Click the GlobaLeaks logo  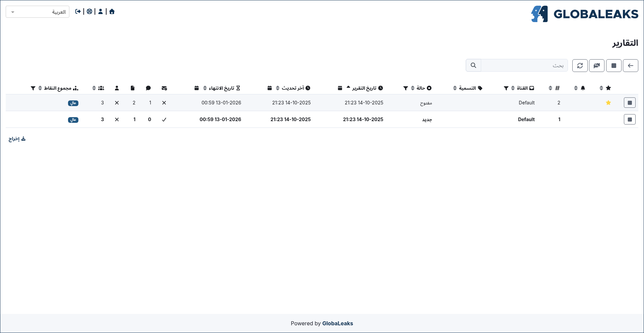(585, 14)
